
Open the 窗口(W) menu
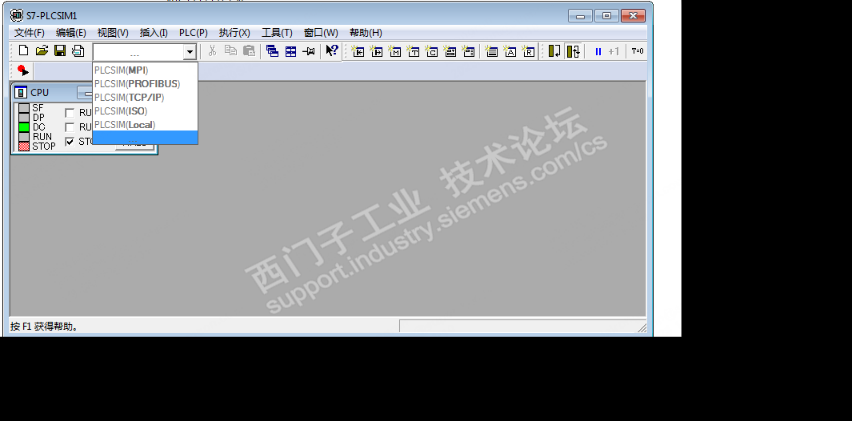pyautogui.click(x=321, y=33)
